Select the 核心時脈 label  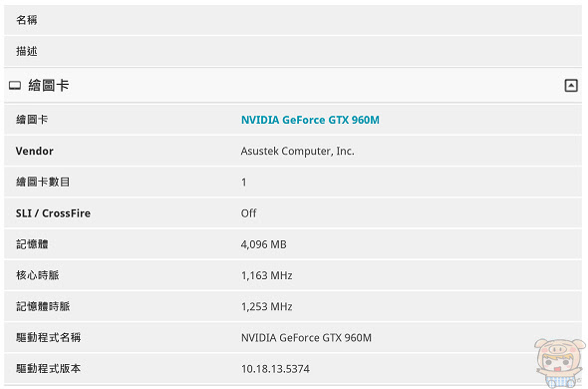point(38,275)
